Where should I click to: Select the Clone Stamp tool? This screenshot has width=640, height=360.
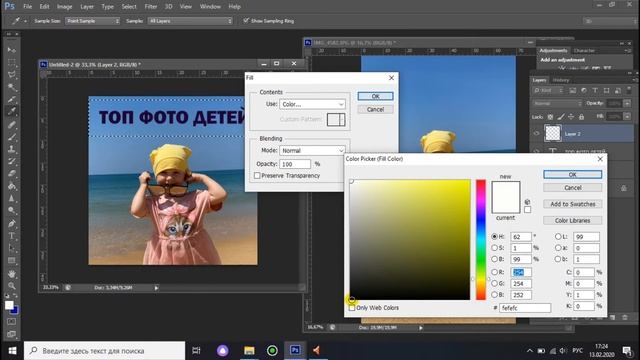[x=12, y=149]
